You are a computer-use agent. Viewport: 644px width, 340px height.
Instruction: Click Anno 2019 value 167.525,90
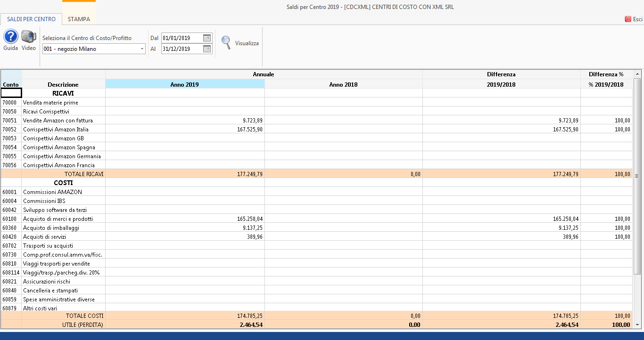pyautogui.click(x=250, y=129)
